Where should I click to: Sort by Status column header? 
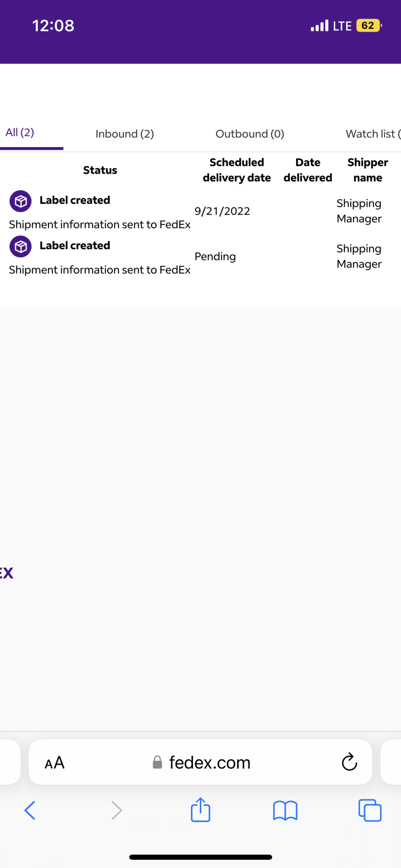point(100,170)
